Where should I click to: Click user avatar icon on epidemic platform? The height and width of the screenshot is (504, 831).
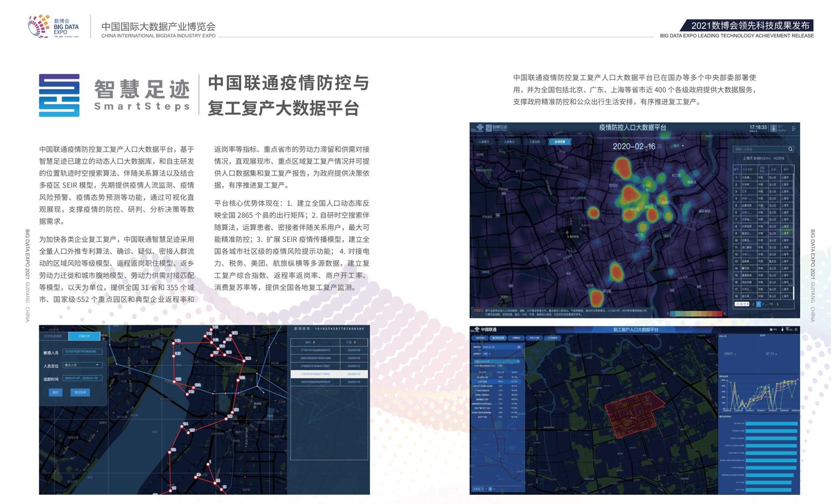coord(773,128)
